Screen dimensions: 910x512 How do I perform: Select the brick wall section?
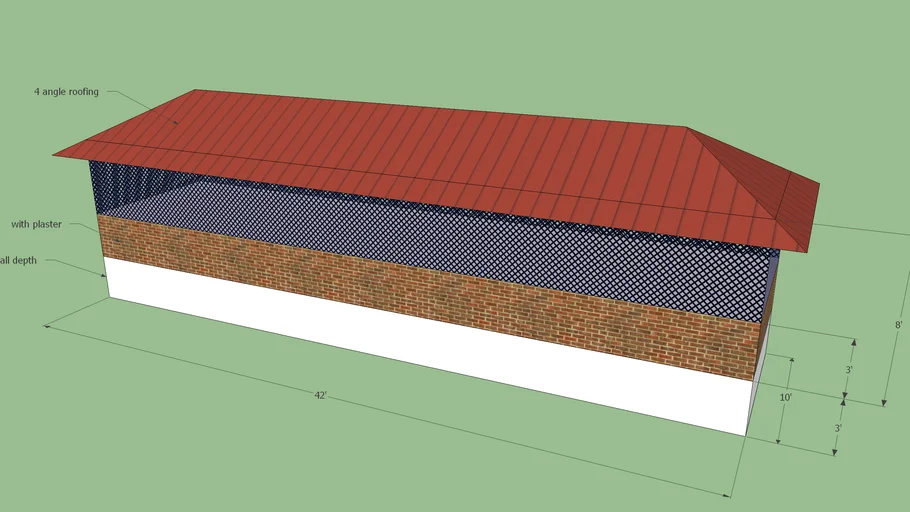[429, 296]
